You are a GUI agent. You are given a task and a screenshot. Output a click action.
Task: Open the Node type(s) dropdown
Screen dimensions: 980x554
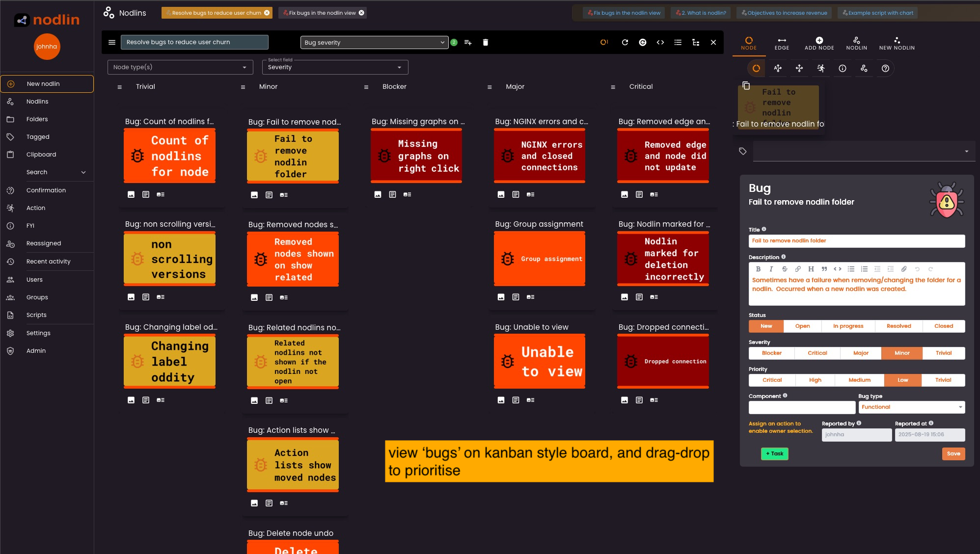click(180, 67)
